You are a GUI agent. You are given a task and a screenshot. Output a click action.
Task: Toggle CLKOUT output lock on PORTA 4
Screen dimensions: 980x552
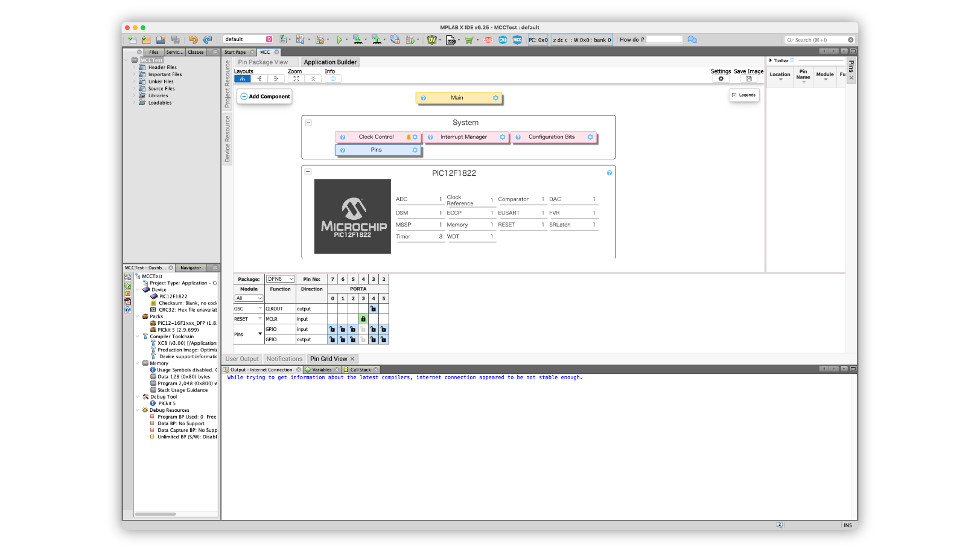tap(373, 309)
